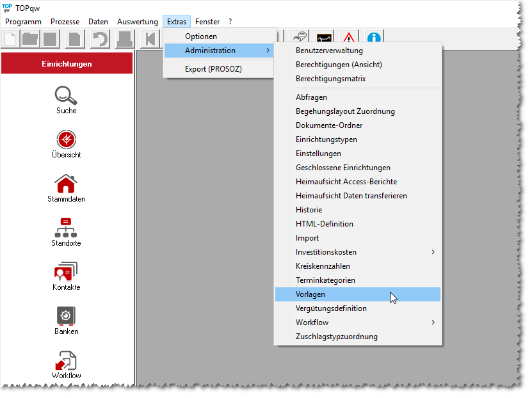
Task: Choose Optionen in the Extras menu
Action: point(201,36)
